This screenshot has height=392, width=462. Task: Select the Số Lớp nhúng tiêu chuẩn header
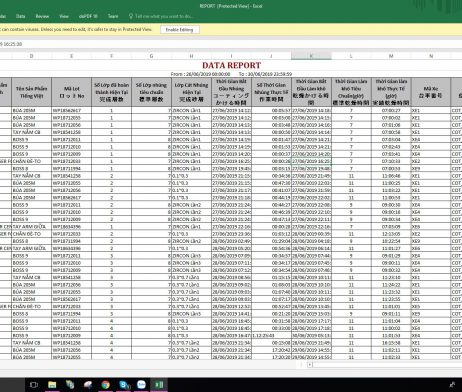[x=151, y=92]
